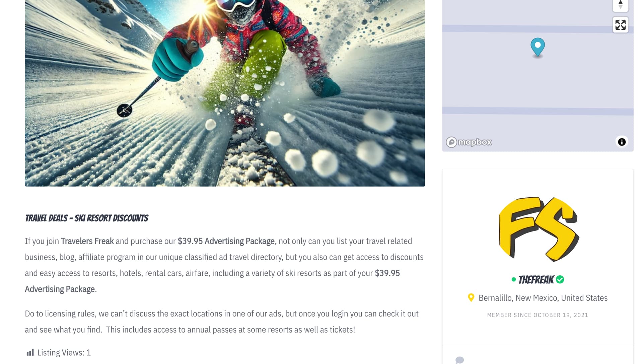Click the paragraph starting 'Do to licensing rules'

point(221,322)
